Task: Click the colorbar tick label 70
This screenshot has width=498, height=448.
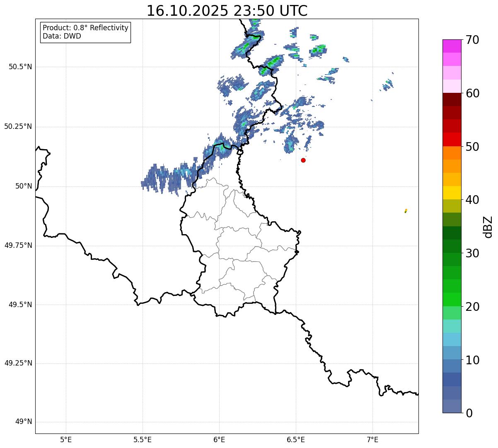Action: tap(472, 40)
